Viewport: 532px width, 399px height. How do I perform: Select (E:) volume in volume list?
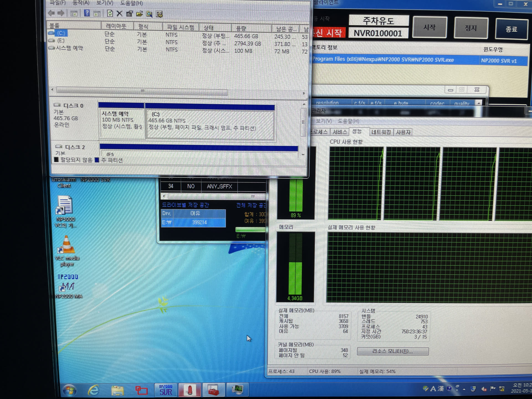61,40
